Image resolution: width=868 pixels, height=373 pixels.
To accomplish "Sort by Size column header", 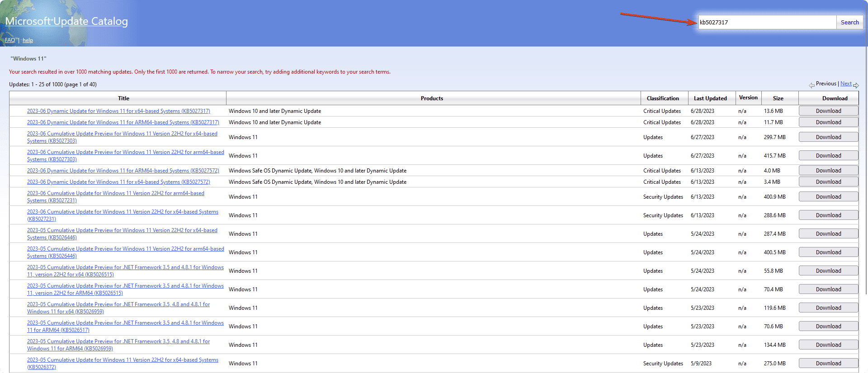I will pyautogui.click(x=778, y=98).
